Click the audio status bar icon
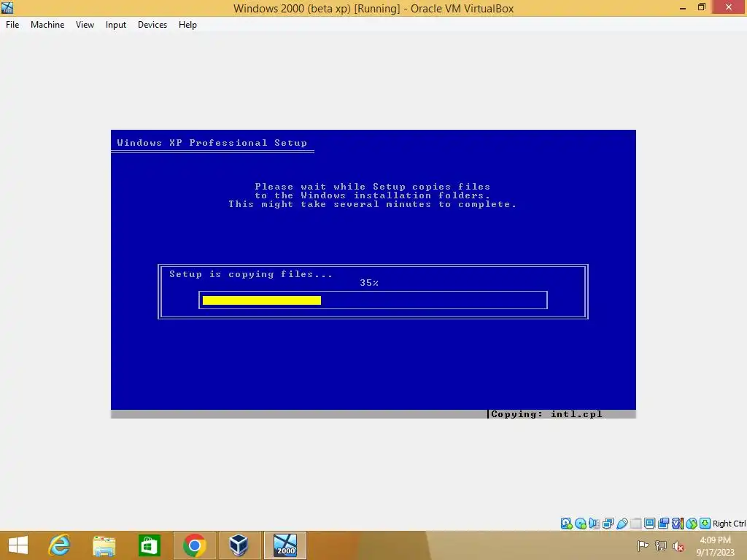747x560 pixels. (594, 524)
